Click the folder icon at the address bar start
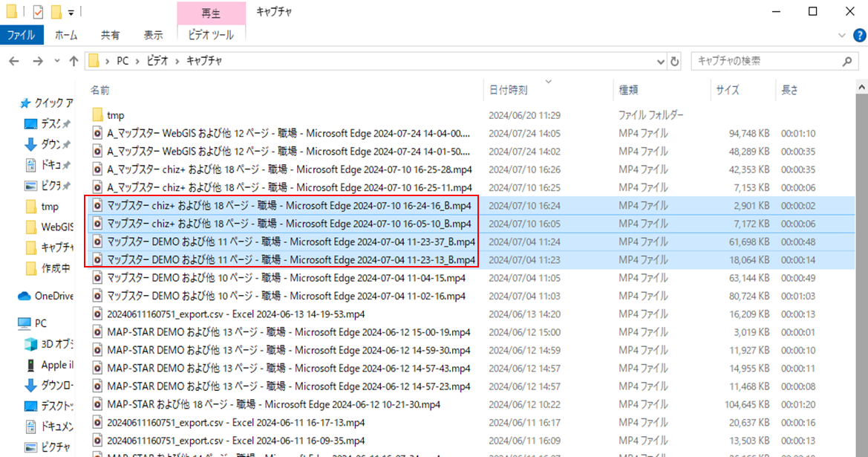Image resolution: width=868 pixels, height=457 pixels. pyautogui.click(x=94, y=61)
